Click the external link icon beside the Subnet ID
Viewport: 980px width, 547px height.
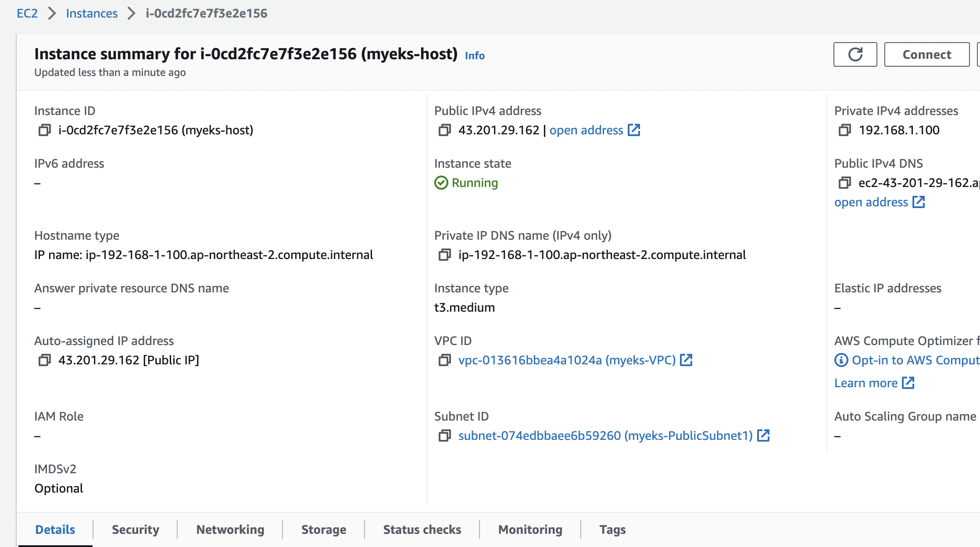(x=763, y=435)
